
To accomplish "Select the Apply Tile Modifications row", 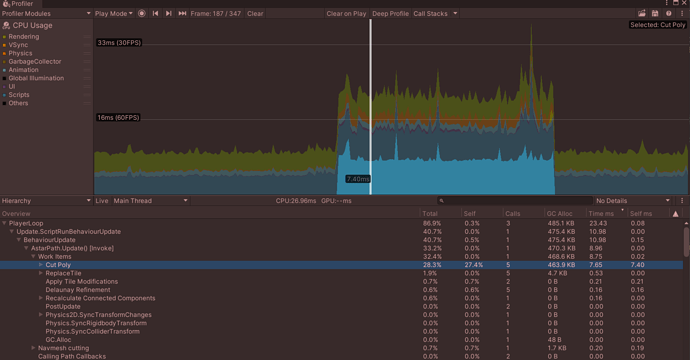I will tap(341, 282).
